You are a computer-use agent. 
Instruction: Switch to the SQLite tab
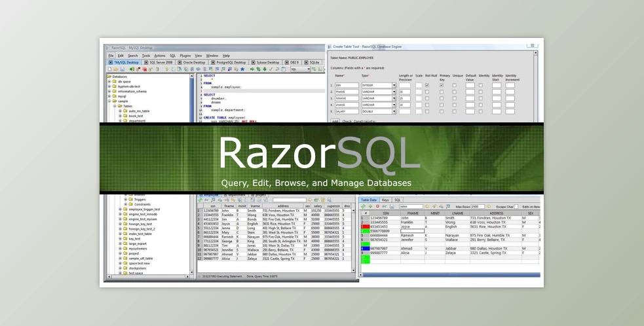[312, 62]
